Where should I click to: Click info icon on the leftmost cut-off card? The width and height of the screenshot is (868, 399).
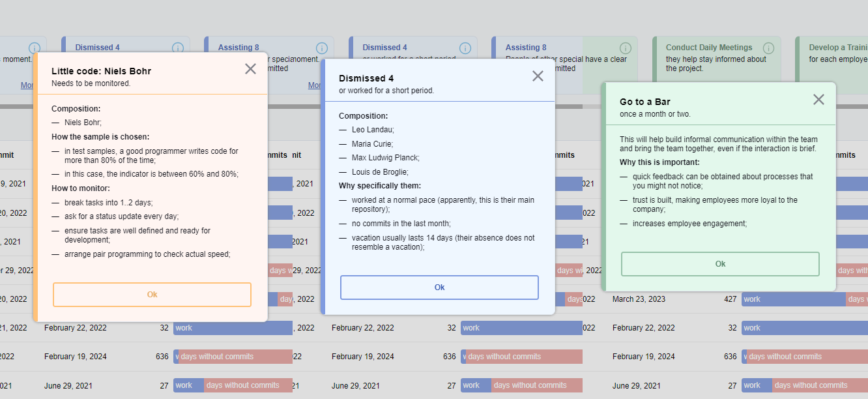(x=35, y=48)
